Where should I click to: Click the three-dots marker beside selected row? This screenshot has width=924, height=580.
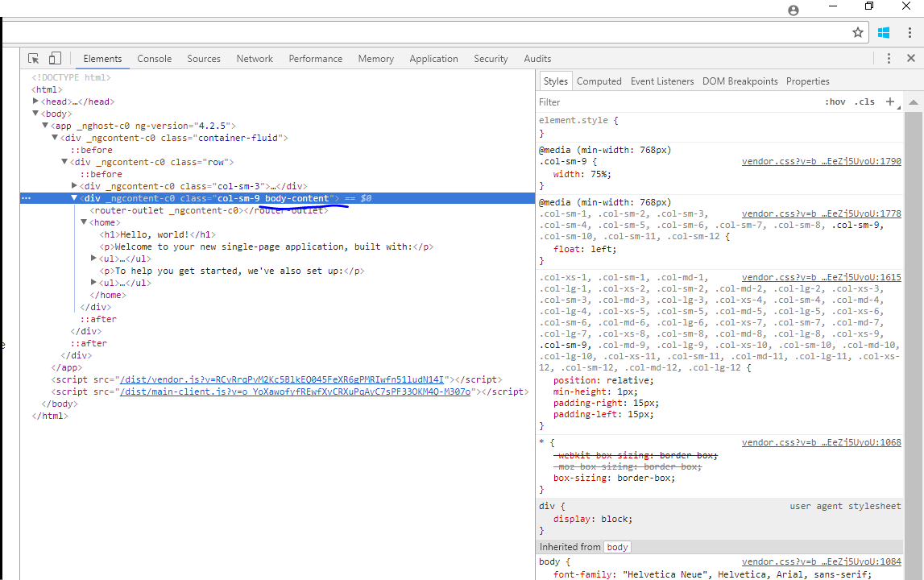click(26, 198)
